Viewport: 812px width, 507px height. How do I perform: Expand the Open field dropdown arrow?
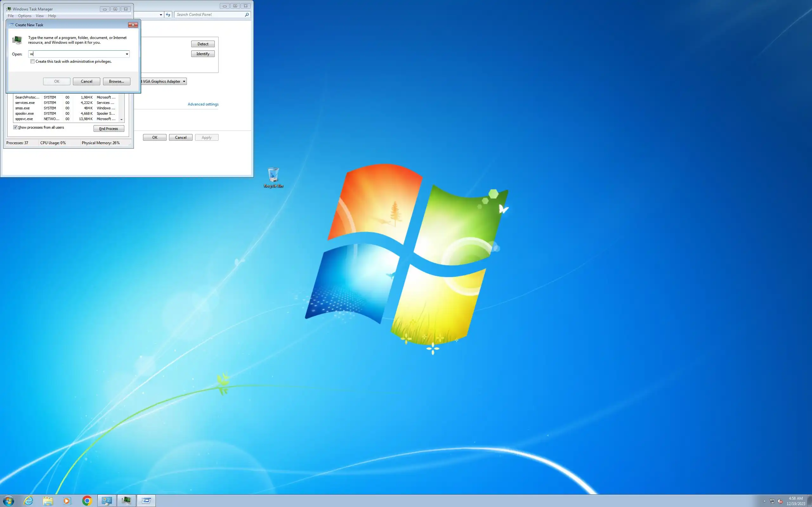coord(127,54)
